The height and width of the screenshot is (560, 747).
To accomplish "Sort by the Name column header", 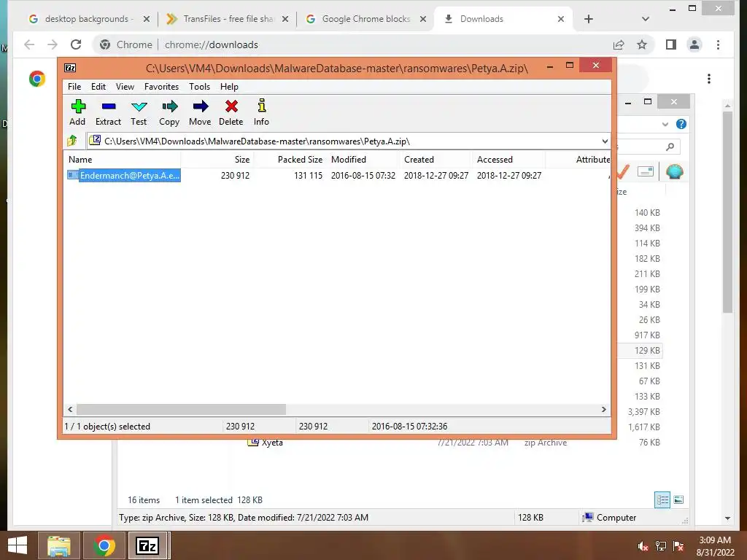I will coord(122,160).
